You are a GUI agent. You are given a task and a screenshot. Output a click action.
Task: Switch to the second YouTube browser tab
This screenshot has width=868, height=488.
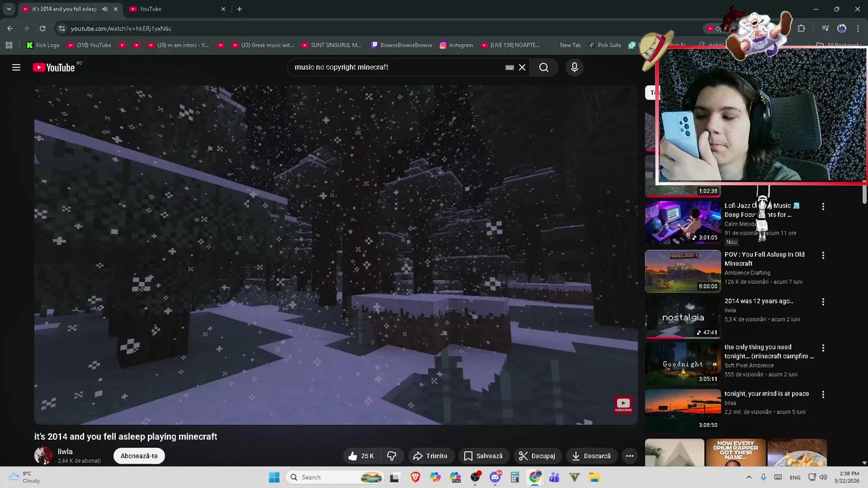pos(178,9)
